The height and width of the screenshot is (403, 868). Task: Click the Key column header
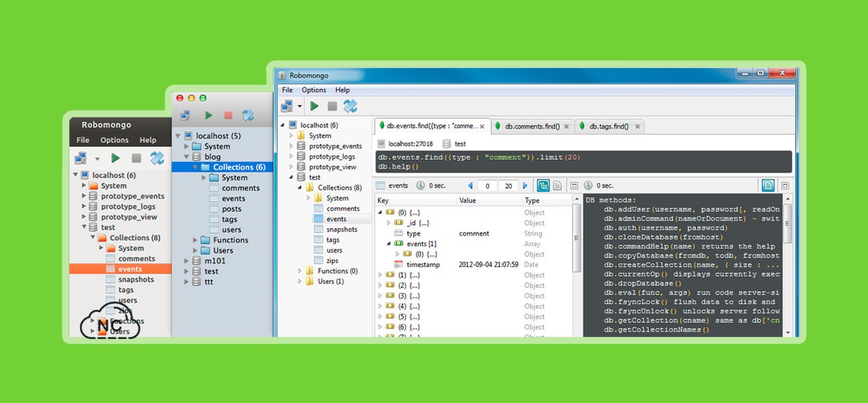click(415, 200)
